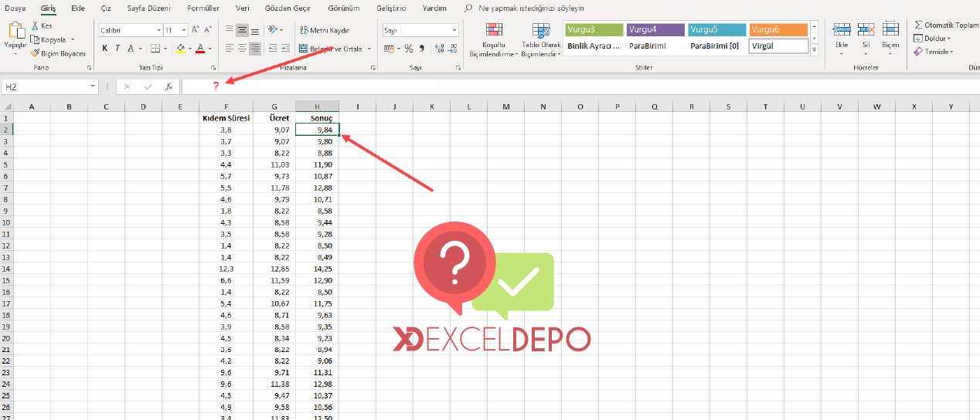980x420 pixels.
Task: Click the Kes scissors button
Action: pos(42,26)
